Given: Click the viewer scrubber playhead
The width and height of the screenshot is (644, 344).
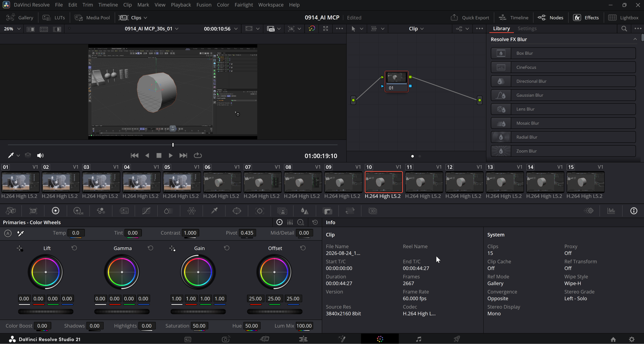Looking at the screenshot, I should point(173,145).
